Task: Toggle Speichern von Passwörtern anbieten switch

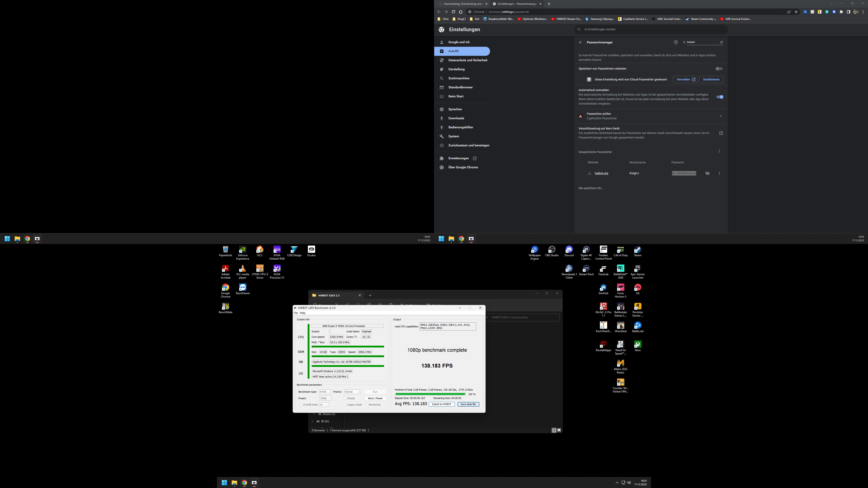Action: coord(719,69)
